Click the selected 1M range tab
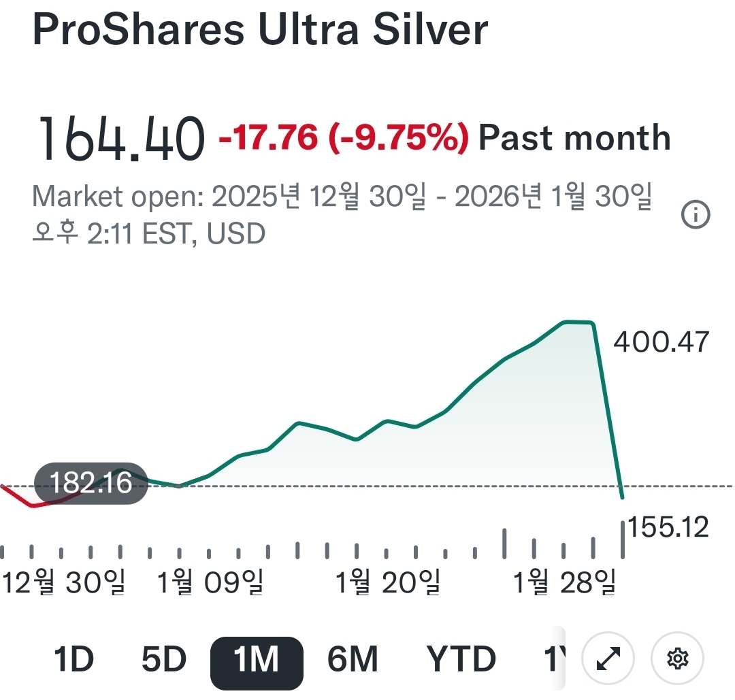Viewport: 735px width, 700px height. 257,659
